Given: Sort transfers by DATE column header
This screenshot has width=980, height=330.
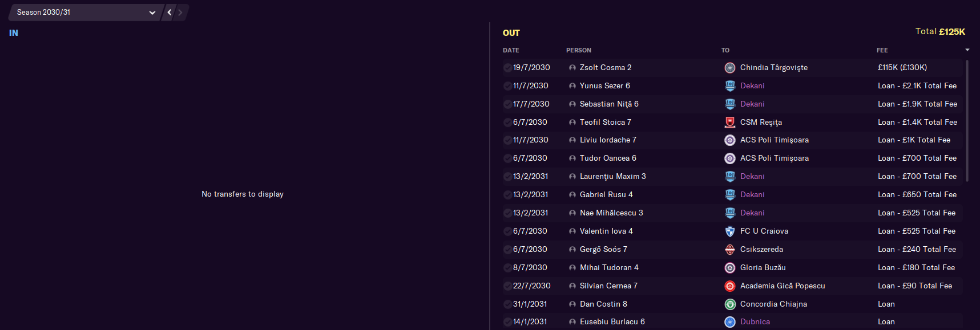Looking at the screenshot, I should pos(511,50).
